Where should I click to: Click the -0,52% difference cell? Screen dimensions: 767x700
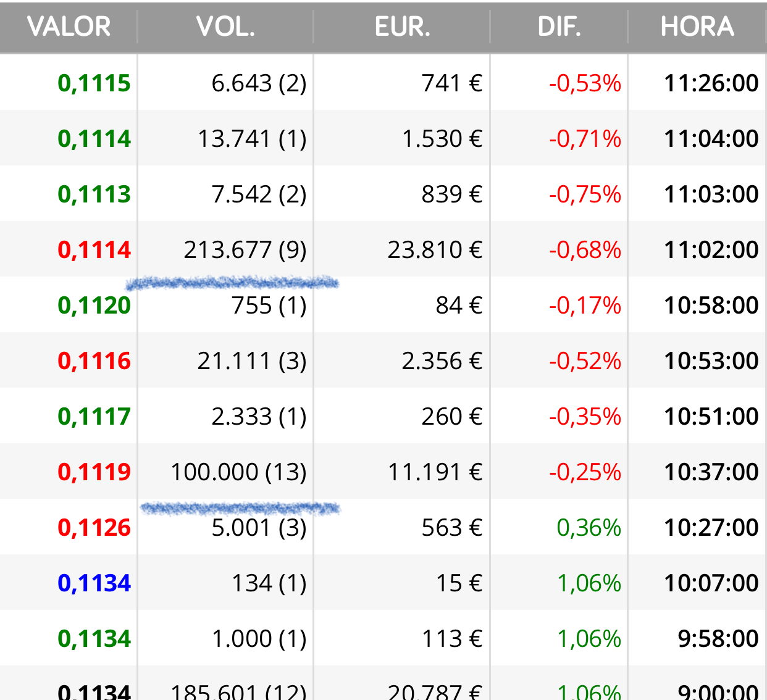(x=585, y=361)
